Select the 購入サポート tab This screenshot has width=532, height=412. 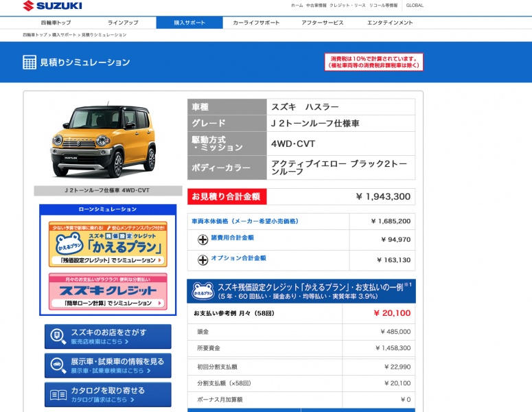tap(189, 23)
